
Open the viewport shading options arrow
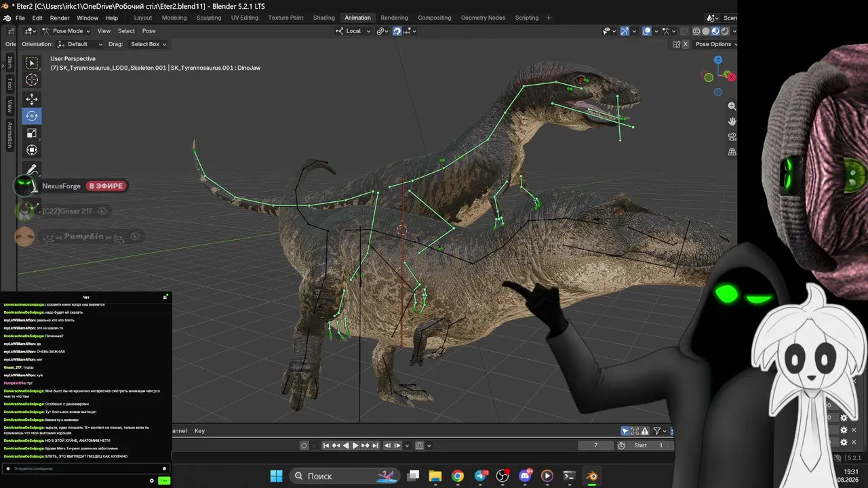point(734,30)
